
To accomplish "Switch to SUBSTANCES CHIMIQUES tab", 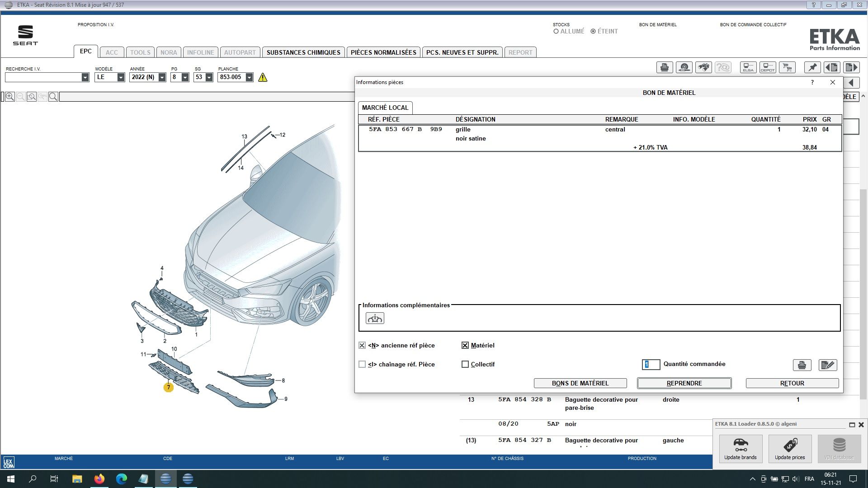I will click(303, 52).
